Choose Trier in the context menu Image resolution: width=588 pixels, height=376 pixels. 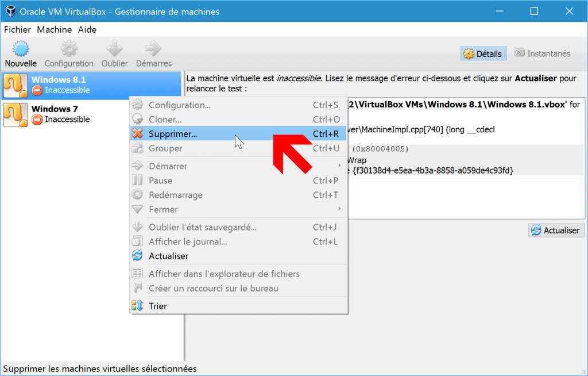click(238, 306)
